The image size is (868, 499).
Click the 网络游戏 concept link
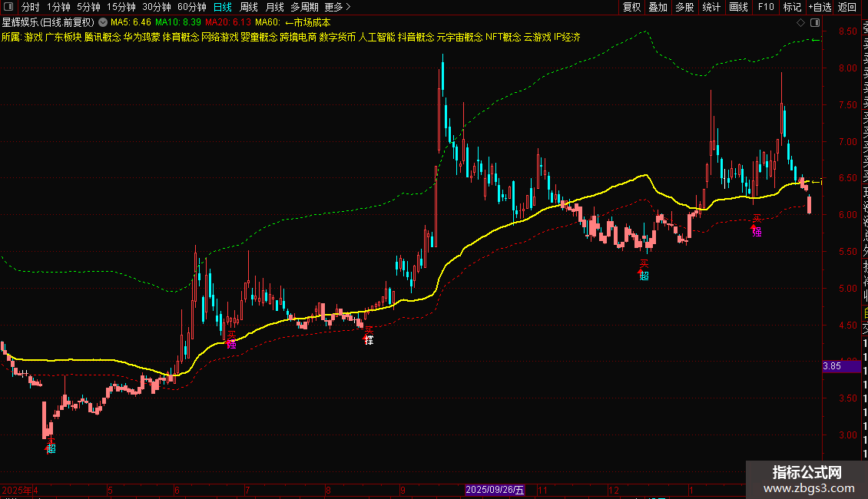(220, 37)
